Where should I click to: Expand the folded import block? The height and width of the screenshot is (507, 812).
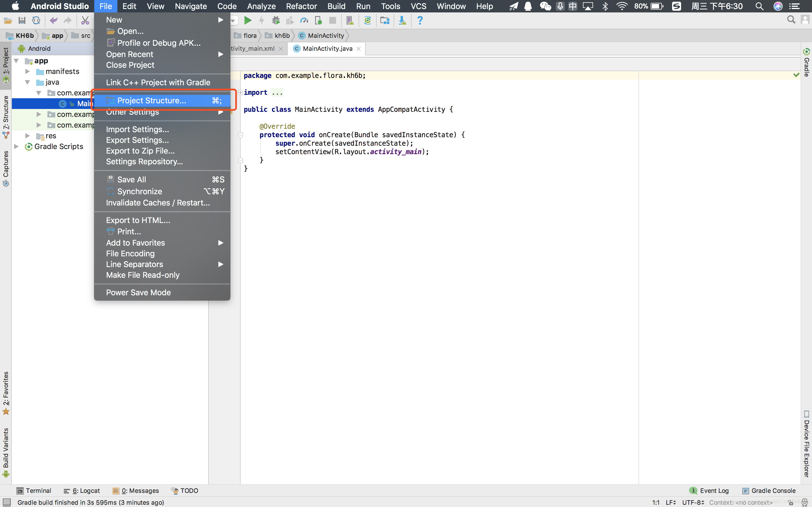pyautogui.click(x=240, y=93)
